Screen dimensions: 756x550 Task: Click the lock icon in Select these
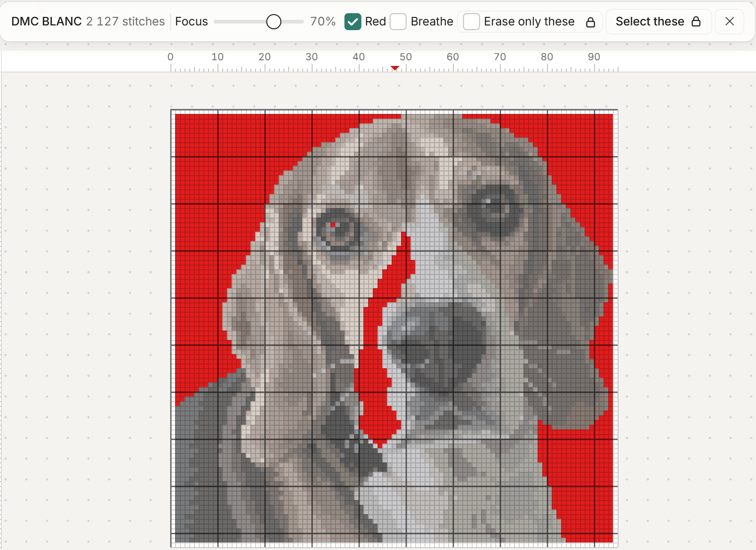click(x=696, y=22)
